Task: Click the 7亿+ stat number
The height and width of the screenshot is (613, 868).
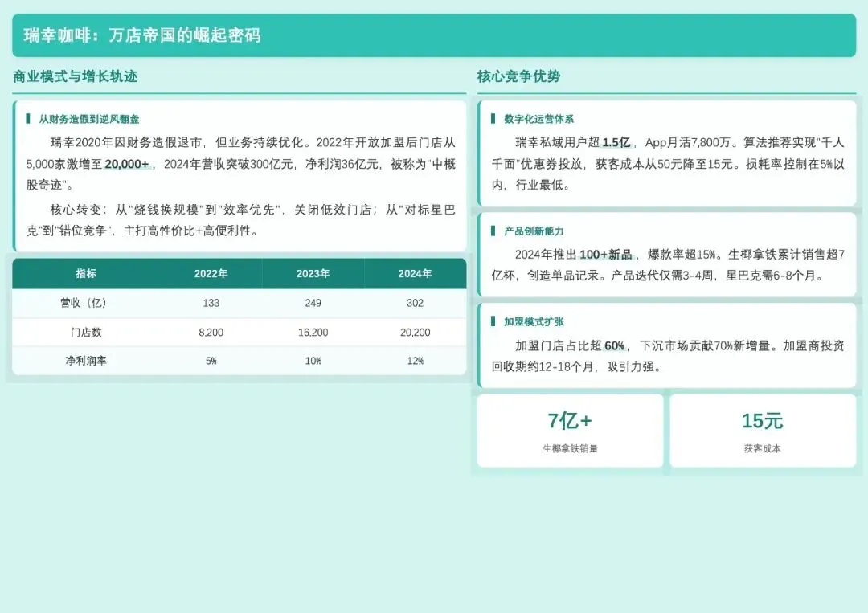Action: click(x=570, y=421)
